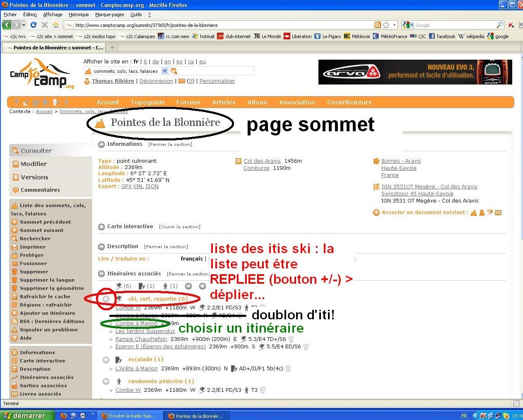
Task: Open the Contributeurs navigation tab
Action: [x=349, y=102]
